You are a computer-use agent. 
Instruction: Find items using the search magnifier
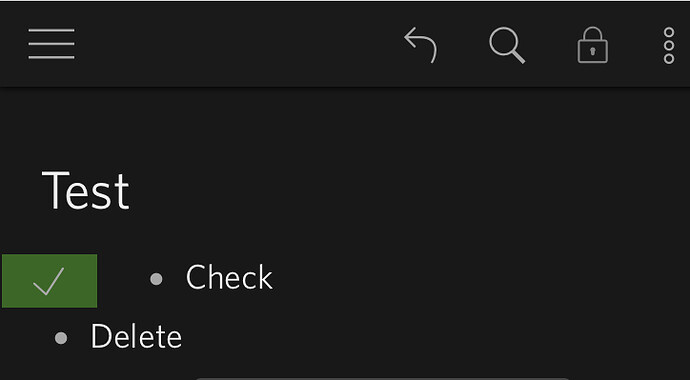coord(507,45)
